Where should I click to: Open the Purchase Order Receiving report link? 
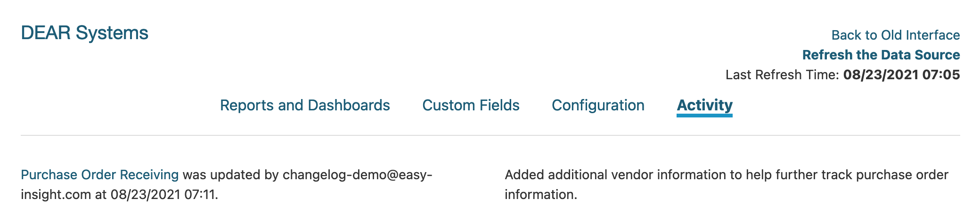99,174
